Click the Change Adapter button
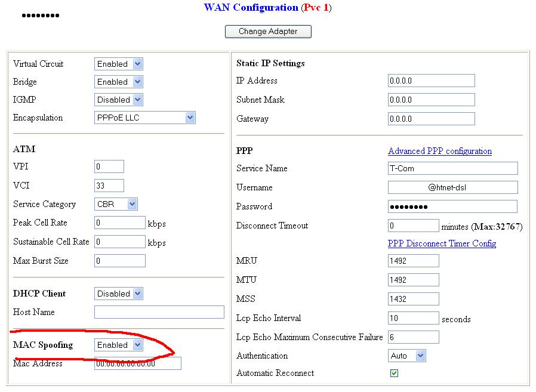Image resolution: width=536 pixels, height=392 pixels. 268,32
